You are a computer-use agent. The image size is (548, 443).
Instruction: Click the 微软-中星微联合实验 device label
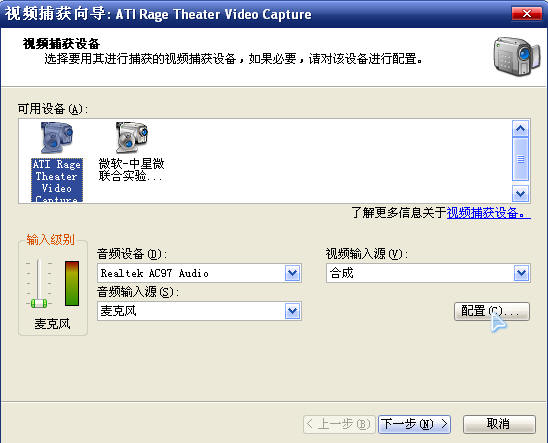click(131, 170)
